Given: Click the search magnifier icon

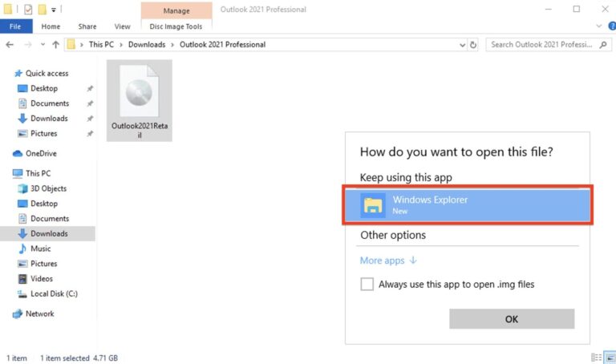Looking at the screenshot, I should [603, 45].
